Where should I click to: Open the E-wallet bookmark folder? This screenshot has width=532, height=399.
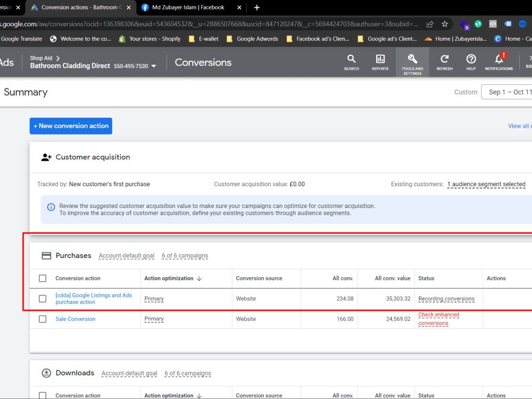[204, 39]
